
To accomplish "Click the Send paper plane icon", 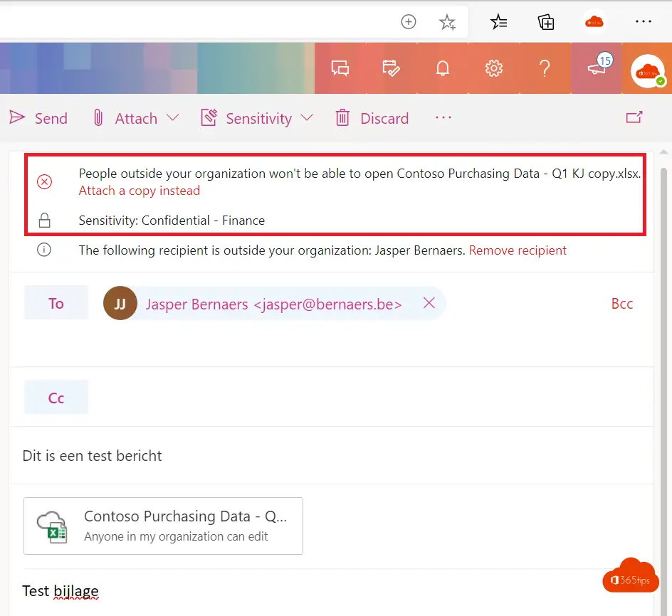I will click(17, 117).
